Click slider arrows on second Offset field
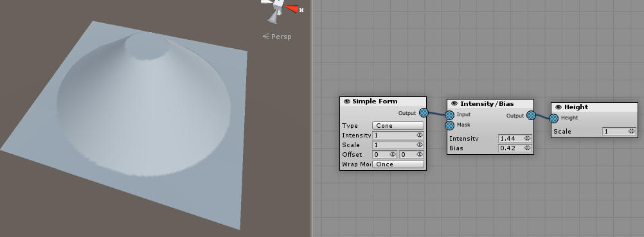 pos(419,154)
